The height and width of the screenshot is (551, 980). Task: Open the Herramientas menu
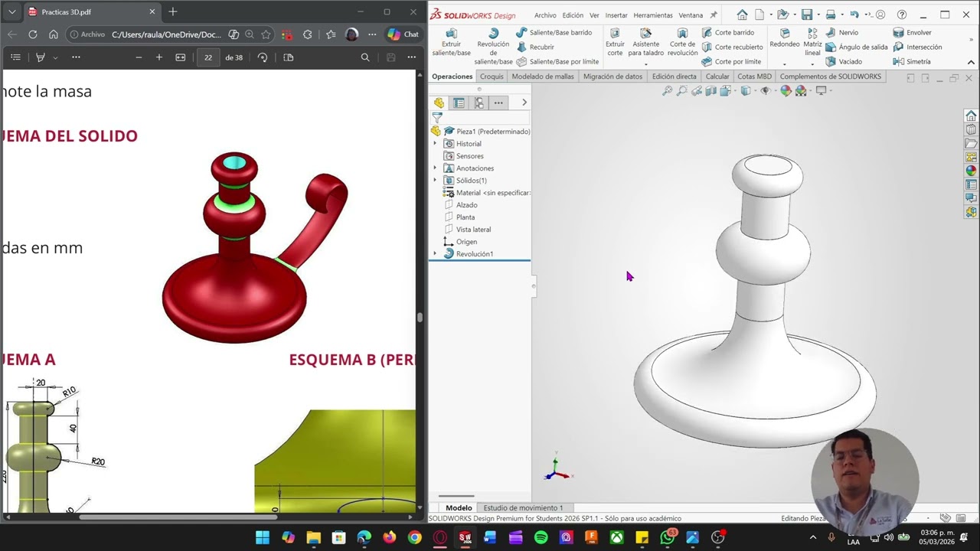coord(653,15)
